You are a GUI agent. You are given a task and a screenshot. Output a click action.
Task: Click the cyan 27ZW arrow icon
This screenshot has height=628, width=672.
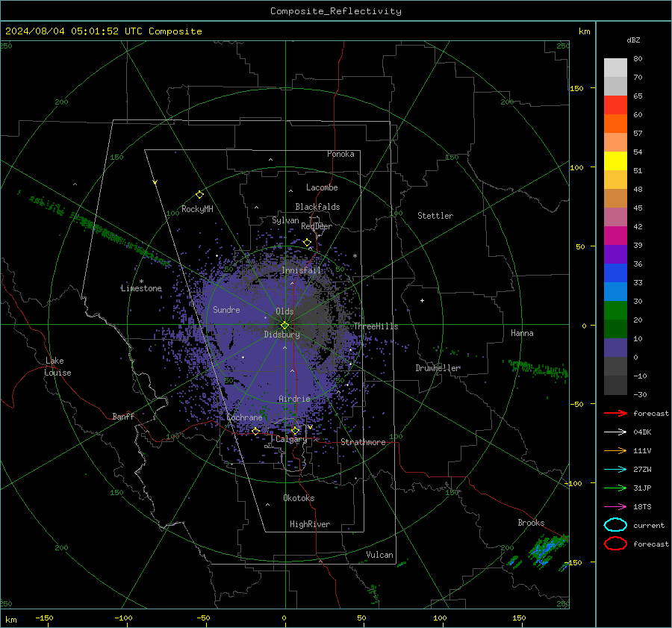tap(615, 470)
